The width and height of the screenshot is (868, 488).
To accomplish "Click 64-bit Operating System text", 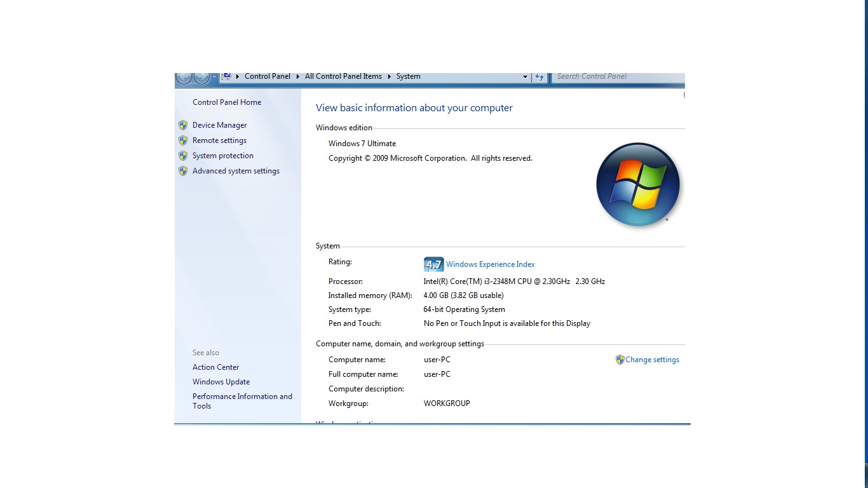I will tap(465, 309).
